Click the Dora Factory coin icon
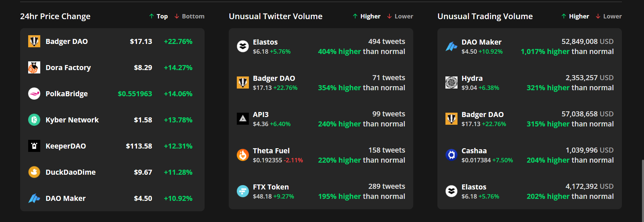 point(34,67)
